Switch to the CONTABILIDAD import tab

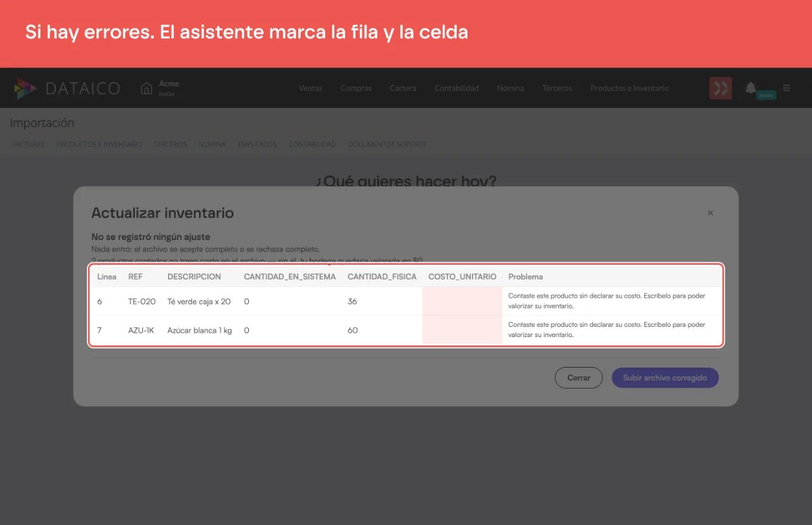tap(312, 144)
